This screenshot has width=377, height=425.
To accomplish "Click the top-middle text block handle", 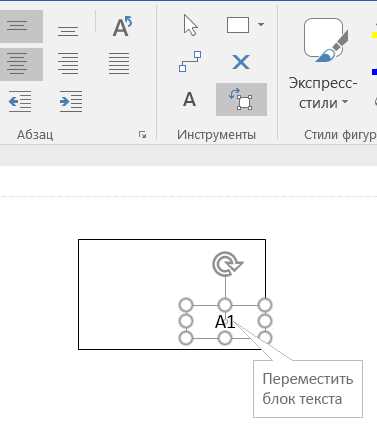I will [x=225, y=305].
